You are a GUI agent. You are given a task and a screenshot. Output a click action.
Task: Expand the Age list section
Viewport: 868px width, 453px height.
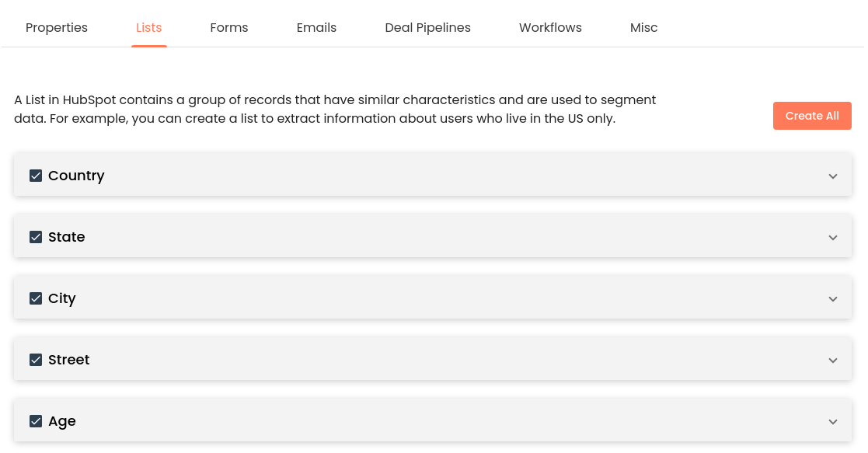click(x=832, y=420)
